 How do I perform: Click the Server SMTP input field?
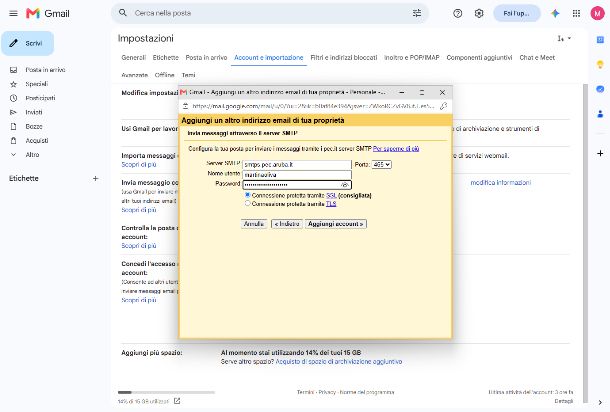[297, 165]
